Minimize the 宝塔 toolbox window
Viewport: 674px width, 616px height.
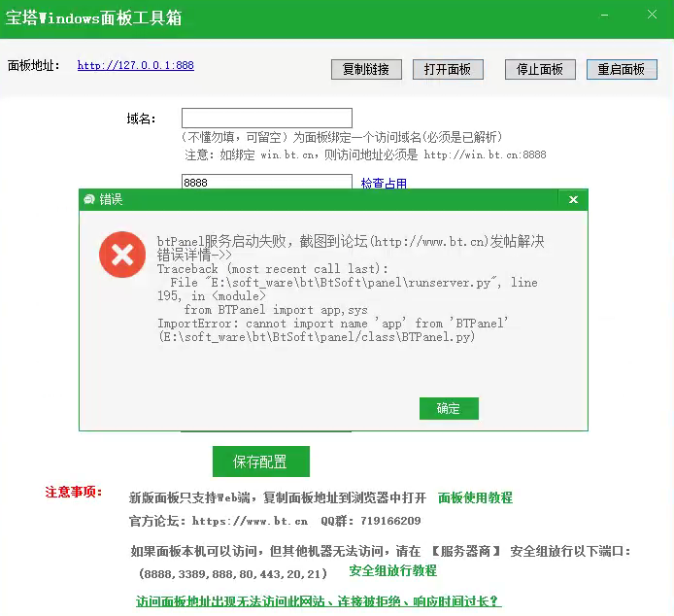604,16
